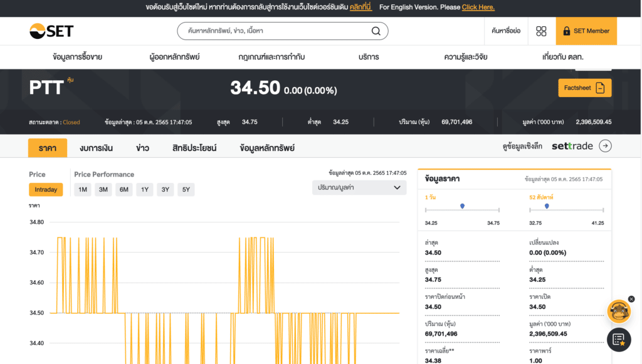Image resolution: width=642 pixels, height=364 pixels.
Task: Open the grid apps menu icon
Action: pos(541,31)
